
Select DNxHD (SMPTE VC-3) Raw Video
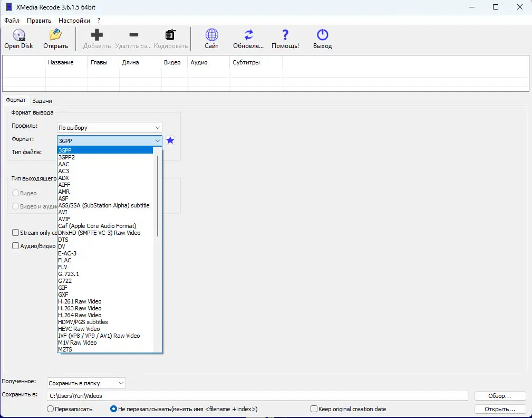click(x=105, y=233)
